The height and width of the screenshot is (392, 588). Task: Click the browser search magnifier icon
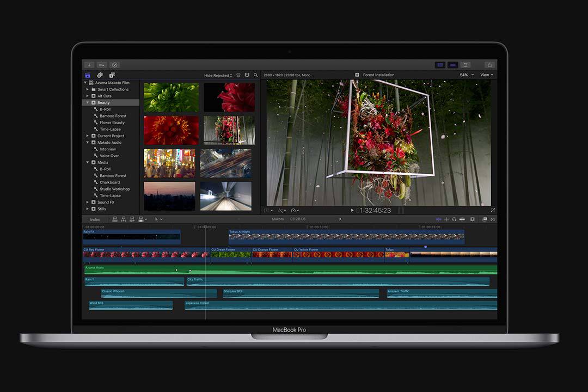click(x=256, y=75)
